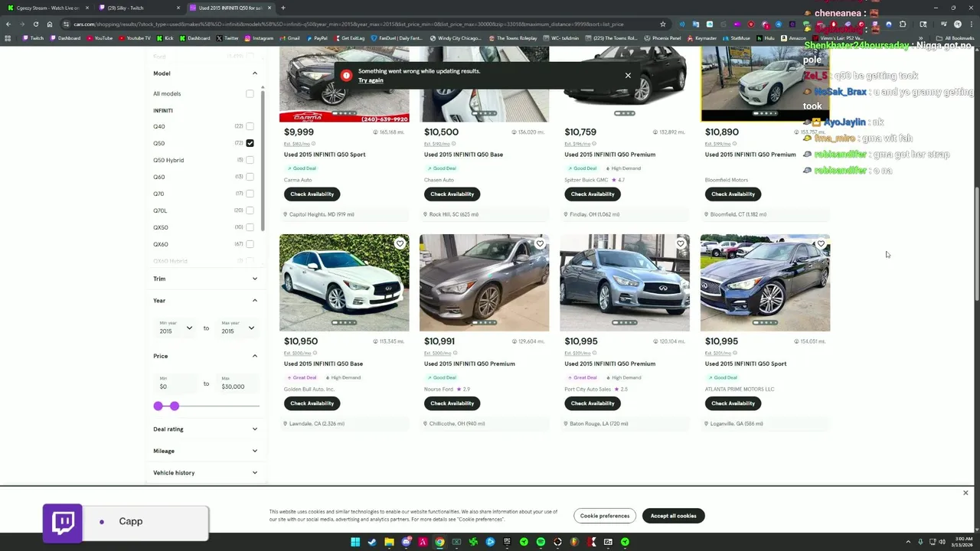Open Battle.net from the taskbar
Viewport: 980px width, 551px height.
tap(490, 542)
